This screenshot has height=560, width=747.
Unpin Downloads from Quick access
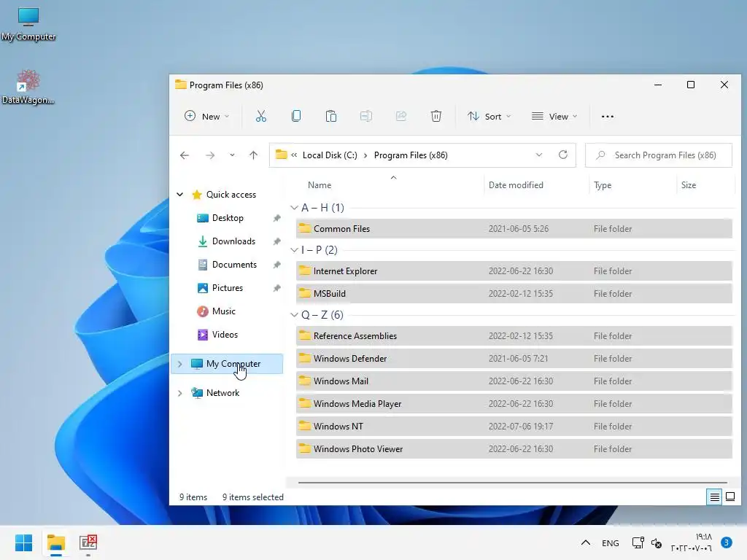(x=276, y=241)
